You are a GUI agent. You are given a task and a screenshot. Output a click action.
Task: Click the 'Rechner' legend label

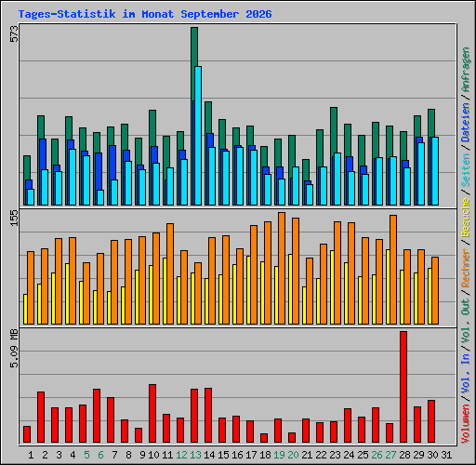pyautogui.click(x=466, y=268)
